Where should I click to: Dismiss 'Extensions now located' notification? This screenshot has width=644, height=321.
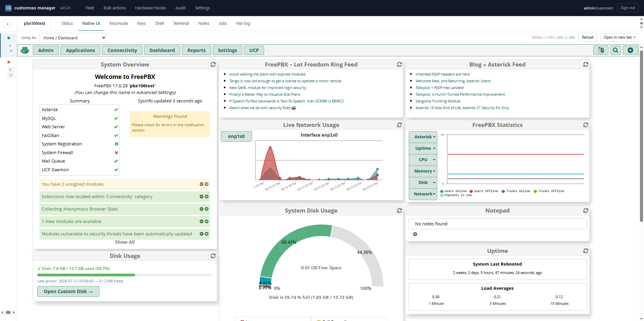tap(207, 197)
